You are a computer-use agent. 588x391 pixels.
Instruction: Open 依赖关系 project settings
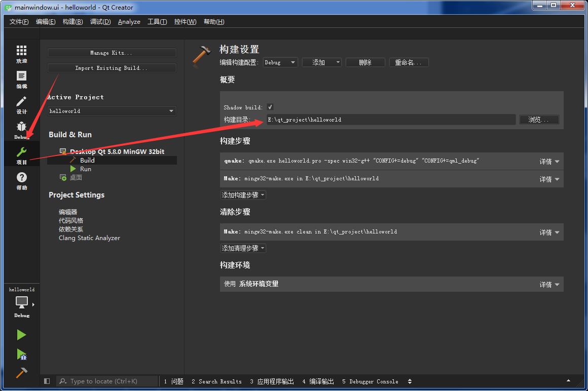[x=71, y=229]
